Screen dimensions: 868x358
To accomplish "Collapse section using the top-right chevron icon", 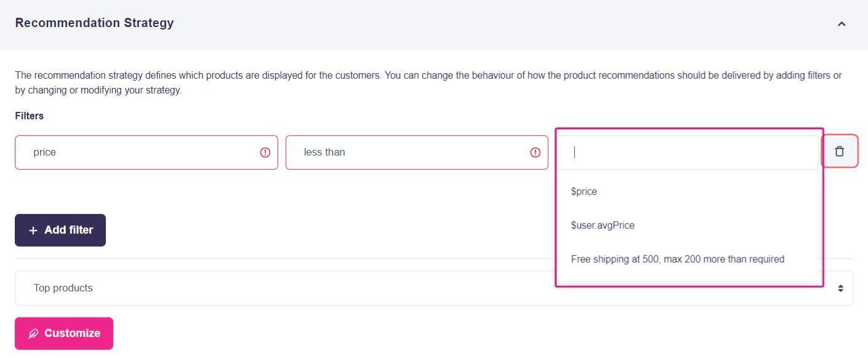I will pyautogui.click(x=842, y=24).
